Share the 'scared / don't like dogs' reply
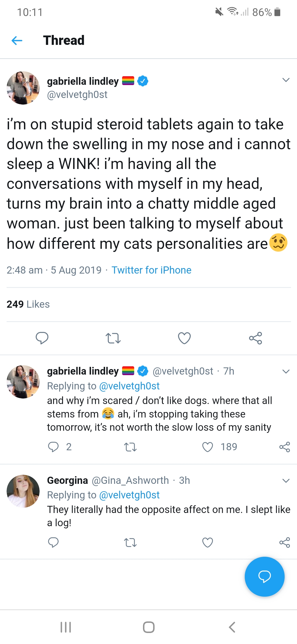Screen dimensions: 297x644 pos(285,447)
